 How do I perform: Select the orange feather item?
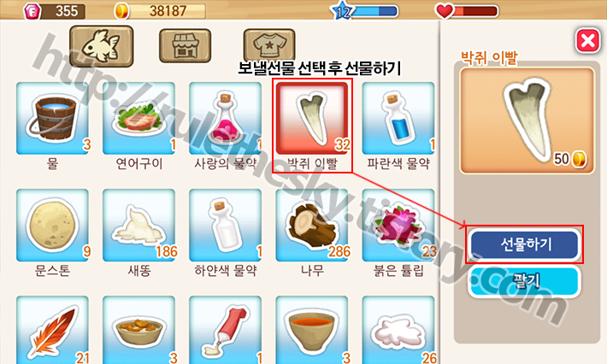(x=52, y=330)
